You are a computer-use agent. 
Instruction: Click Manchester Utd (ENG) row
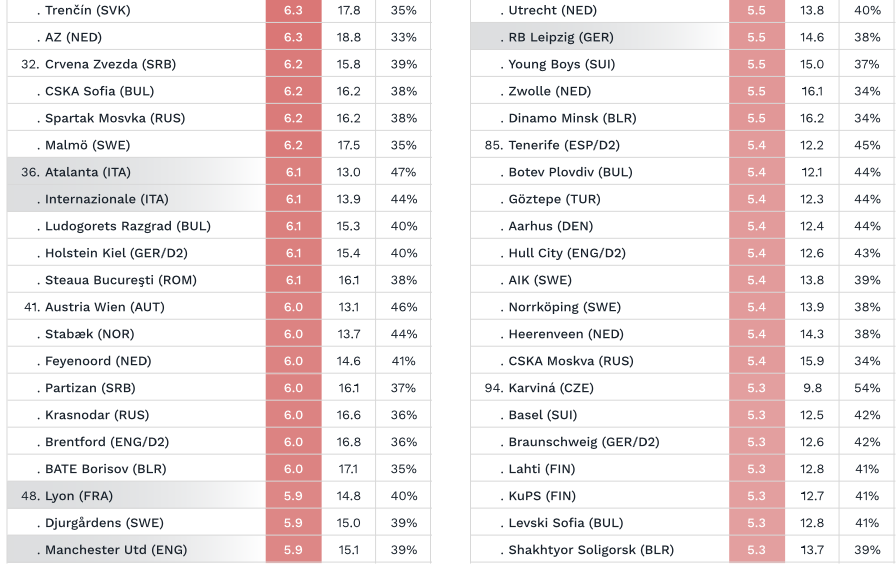tap(219, 549)
